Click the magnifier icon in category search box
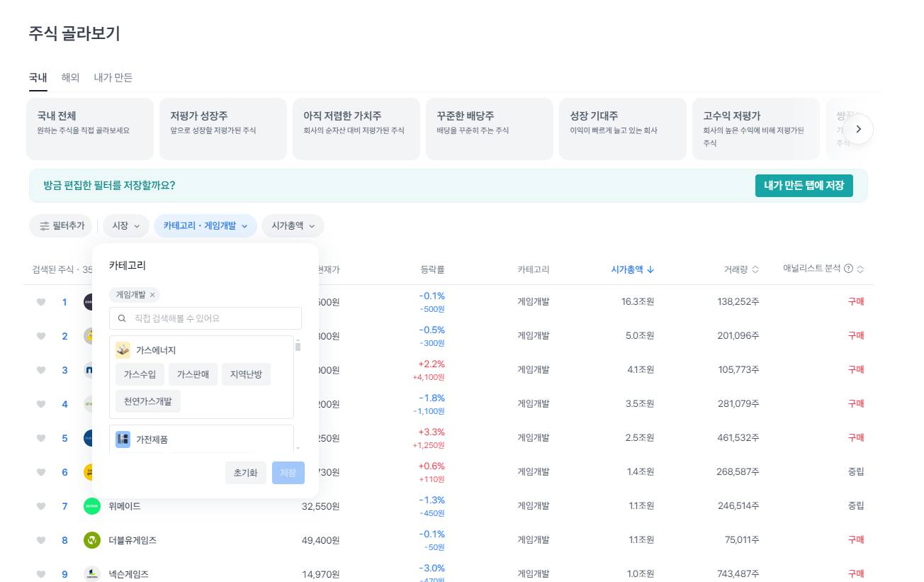 [x=121, y=318]
